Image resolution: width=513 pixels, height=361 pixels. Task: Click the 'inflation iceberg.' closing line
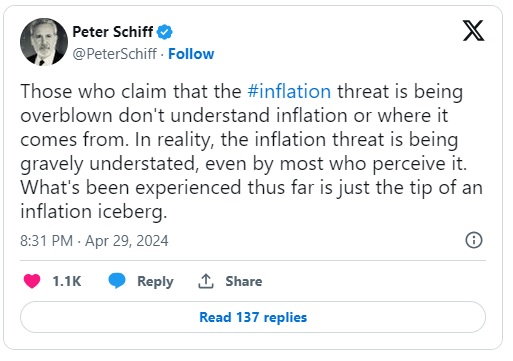(94, 212)
